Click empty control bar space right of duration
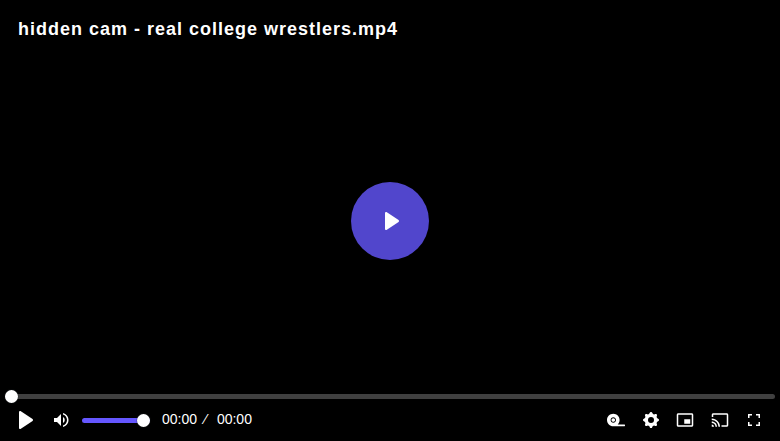This screenshot has width=780, height=441. [428, 420]
